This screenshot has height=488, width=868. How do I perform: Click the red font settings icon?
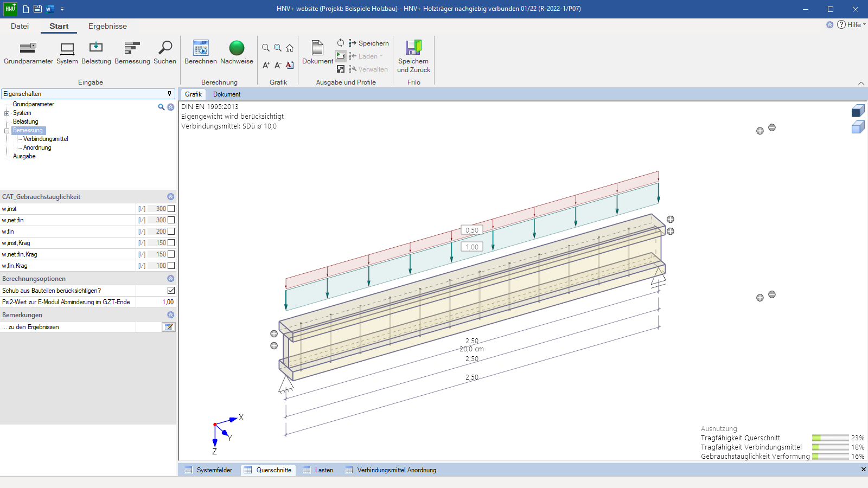290,65
